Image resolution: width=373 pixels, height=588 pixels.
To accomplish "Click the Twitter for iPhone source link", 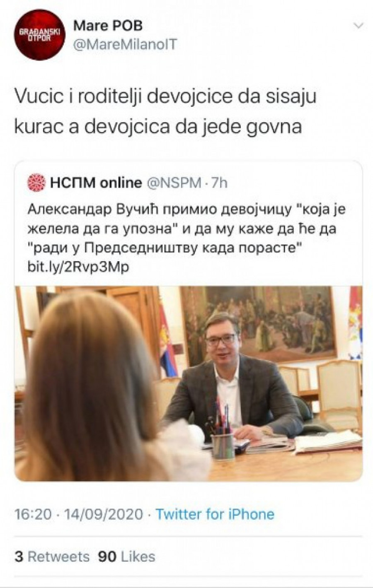I will 215,514.
